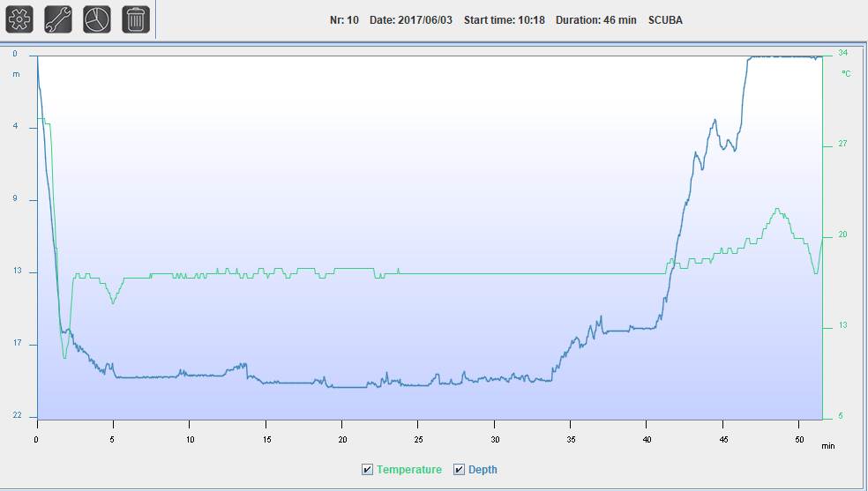The height and width of the screenshot is (491, 868).
Task: Click the 10 min time axis label
Action: (190, 440)
